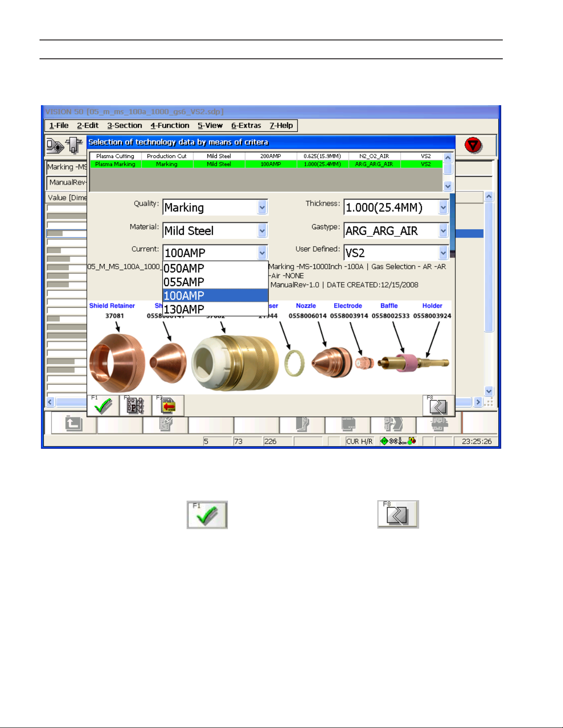Open the 7-Help menu
Viewport: 563px width, 728px height.
click(x=281, y=125)
